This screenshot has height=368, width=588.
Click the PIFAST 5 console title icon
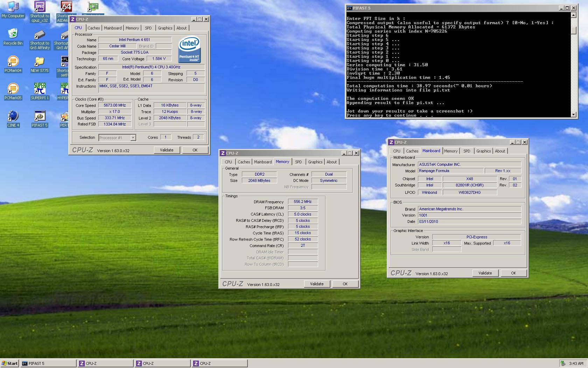[x=349, y=8]
